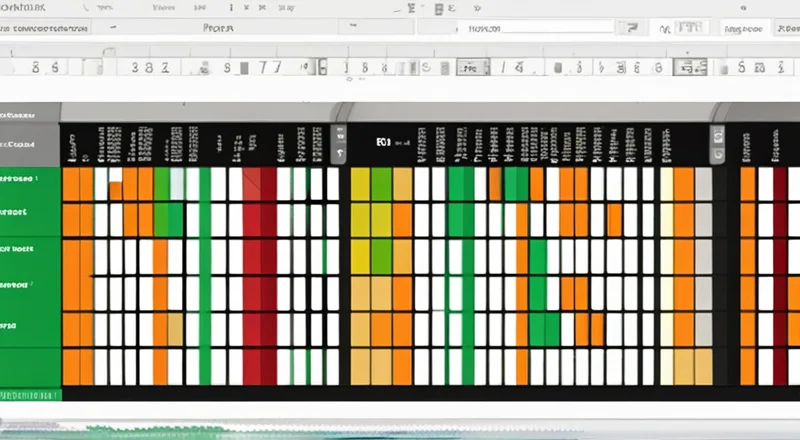Viewport: 800px width, 440px height.
Task: Click the yellow cell at the second table's top left
Action: pyautogui.click(x=359, y=185)
